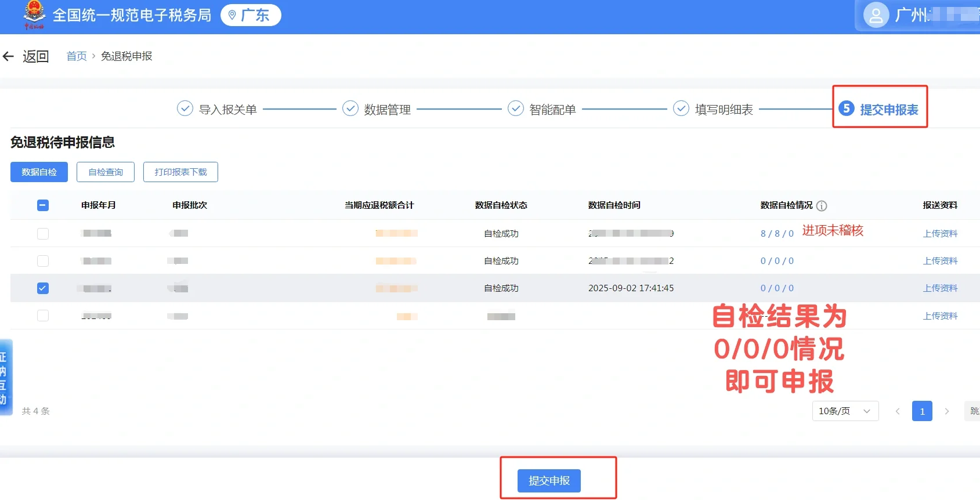
Task: Click the 全国统一规范电子税务局 title
Action: tap(132, 15)
